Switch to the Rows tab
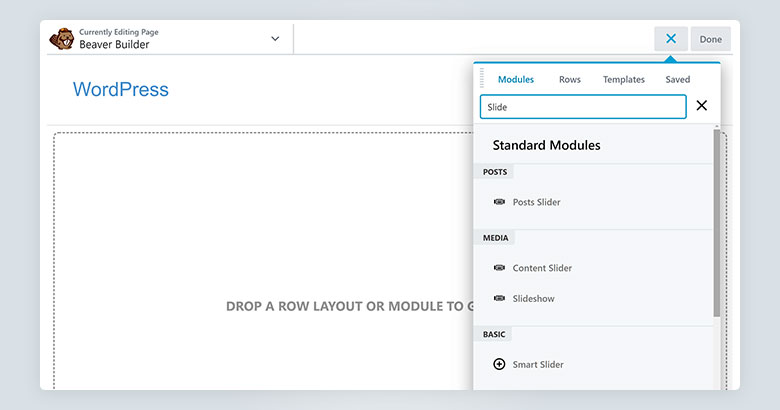780x410 pixels. pos(570,80)
